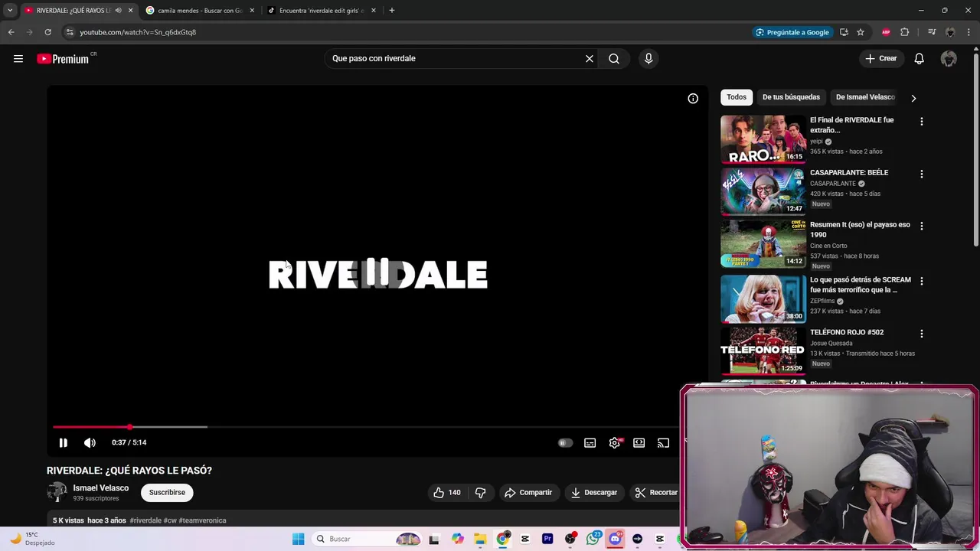The height and width of the screenshot is (551, 980).
Task: Bookmark this page with the star
Action: coord(861,32)
